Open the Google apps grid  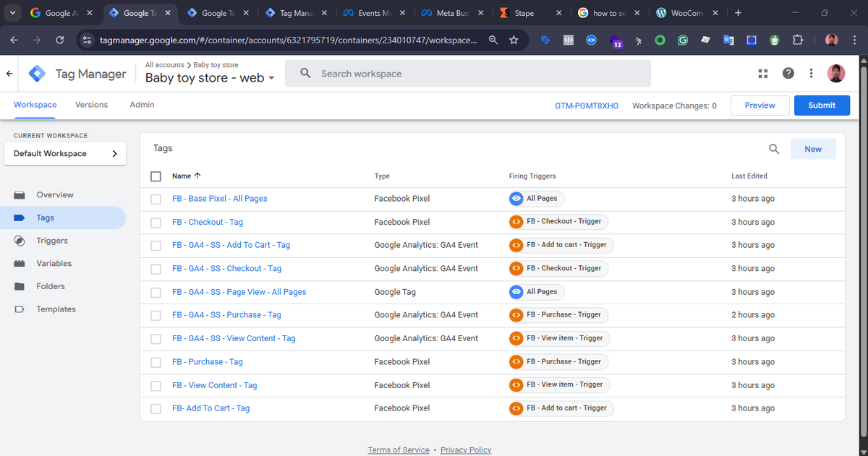(x=762, y=73)
